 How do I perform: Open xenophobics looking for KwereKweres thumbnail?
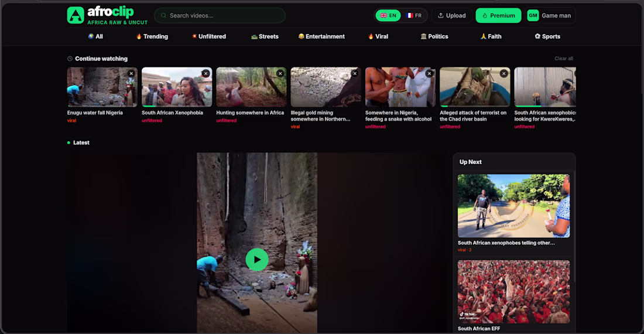545,87
